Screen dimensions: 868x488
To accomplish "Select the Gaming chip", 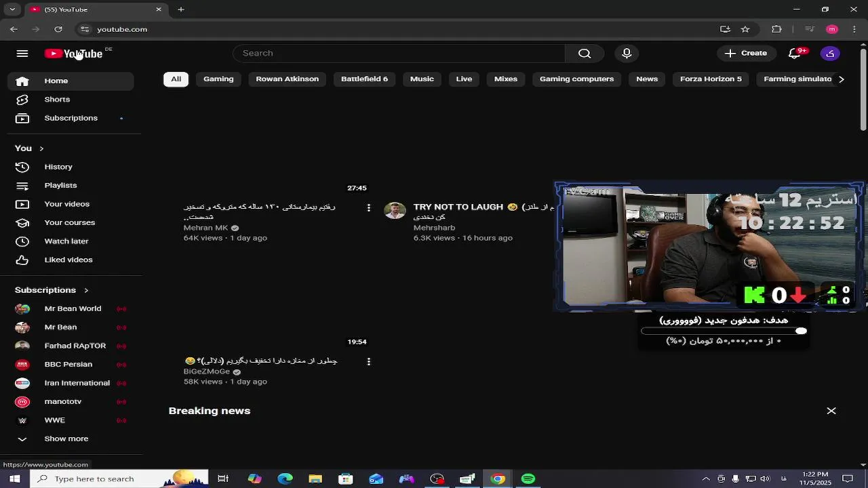I will [x=218, y=79].
